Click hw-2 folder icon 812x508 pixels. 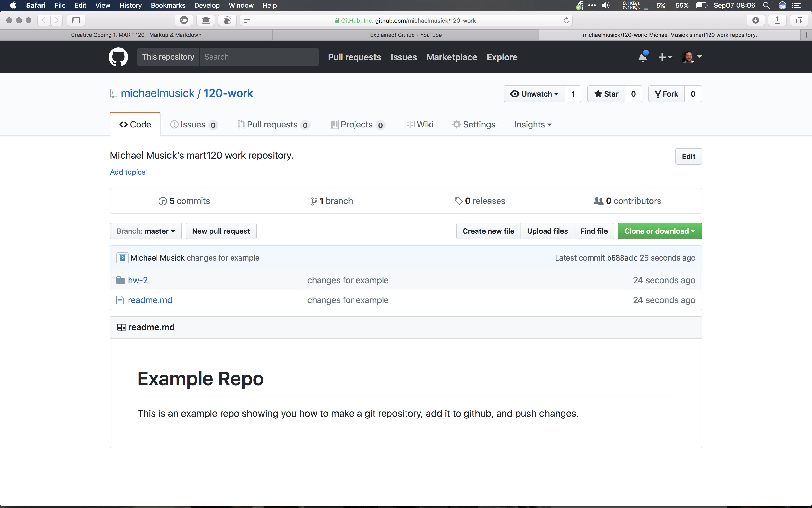[x=120, y=280]
